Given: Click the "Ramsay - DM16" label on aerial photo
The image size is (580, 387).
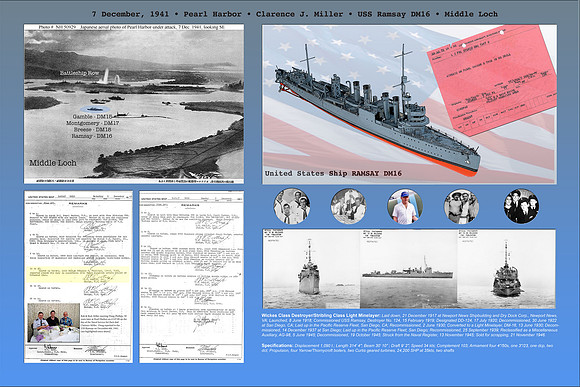Looking at the screenshot, I should (x=92, y=136).
